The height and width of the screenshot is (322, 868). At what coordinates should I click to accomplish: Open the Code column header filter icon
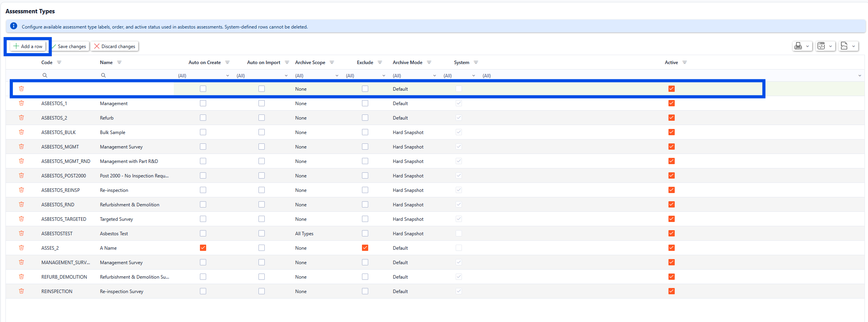click(59, 63)
